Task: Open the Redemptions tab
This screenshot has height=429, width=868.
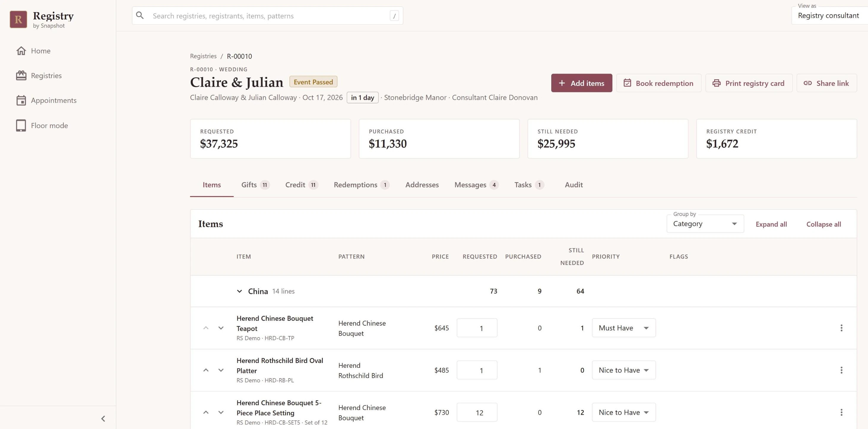Action: 362,185
